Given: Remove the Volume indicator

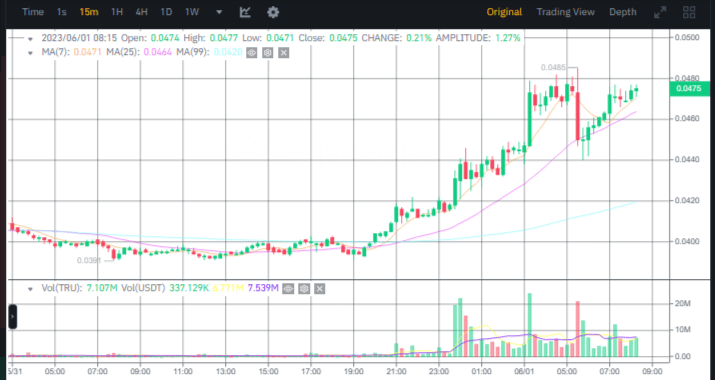Looking at the screenshot, I should coord(320,289).
